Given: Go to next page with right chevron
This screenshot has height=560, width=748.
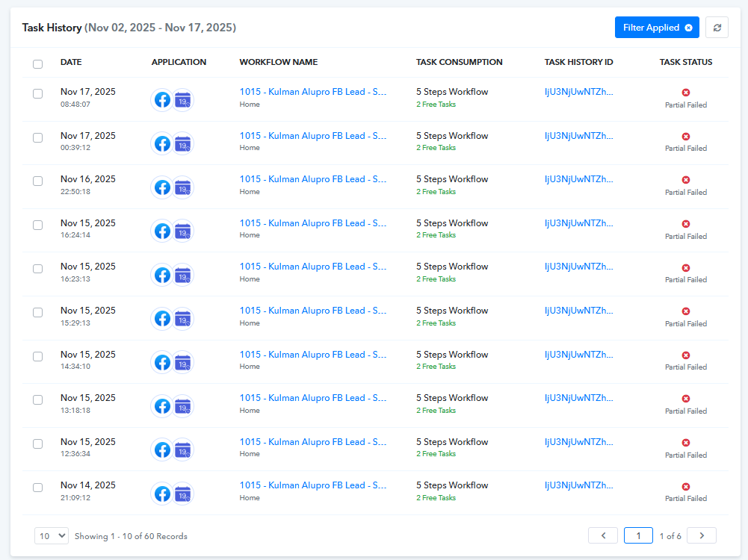Looking at the screenshot, I should tap(701, 535).
